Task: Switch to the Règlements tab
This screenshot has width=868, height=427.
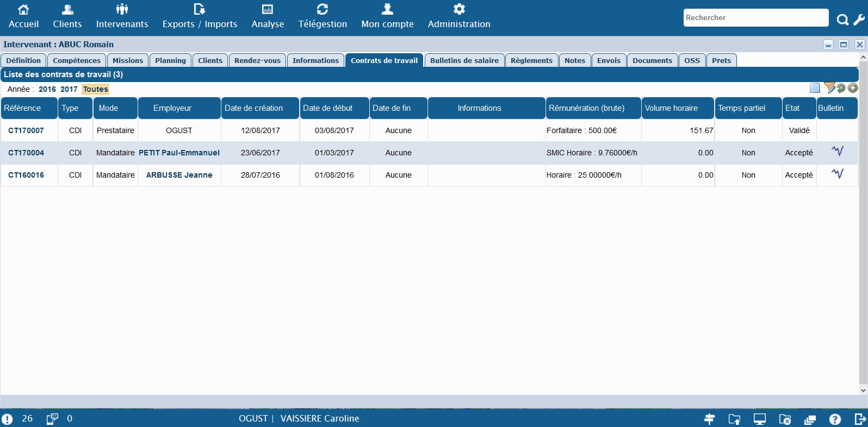Action: (531, 60)
